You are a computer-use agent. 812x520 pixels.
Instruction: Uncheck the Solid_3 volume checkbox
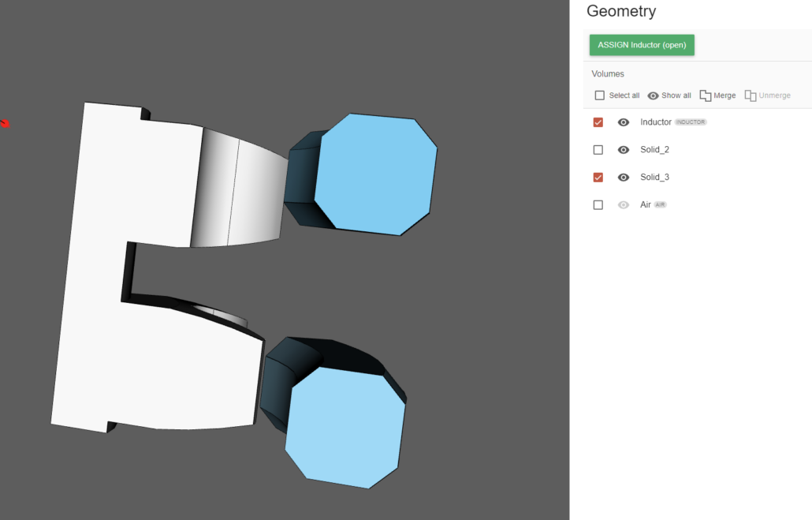pos(598,178)
